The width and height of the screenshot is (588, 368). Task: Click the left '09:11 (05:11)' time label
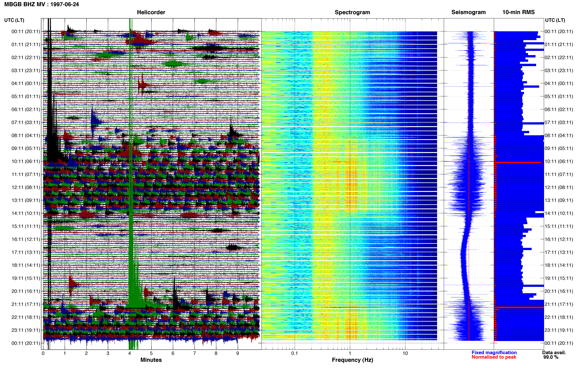(x=26, y=148)
